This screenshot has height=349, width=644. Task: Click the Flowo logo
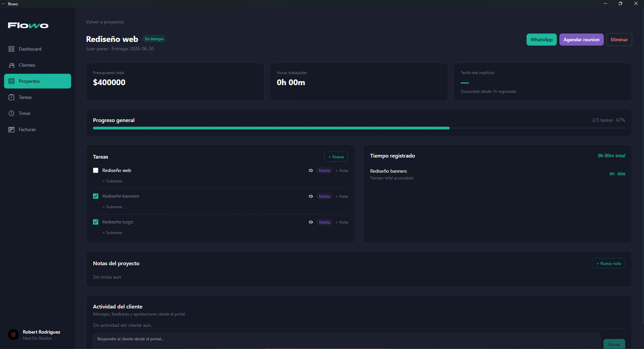pyautogui.click(x=28, y=25)
